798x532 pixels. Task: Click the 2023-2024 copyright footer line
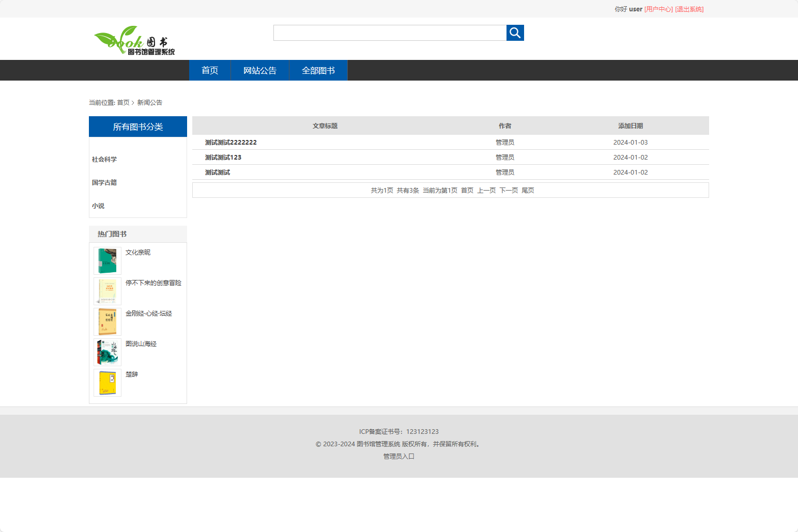point(399,444)
